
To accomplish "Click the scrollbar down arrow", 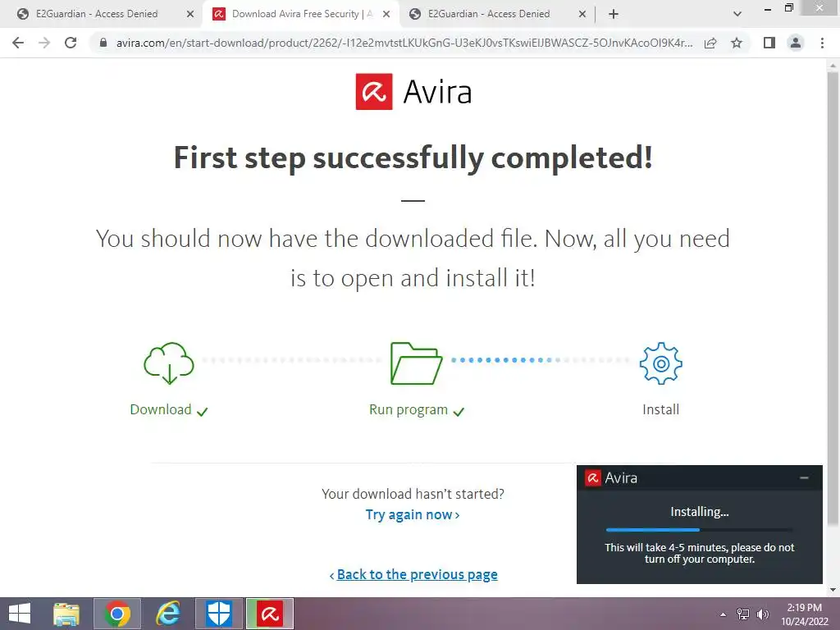I will (833, 590).
